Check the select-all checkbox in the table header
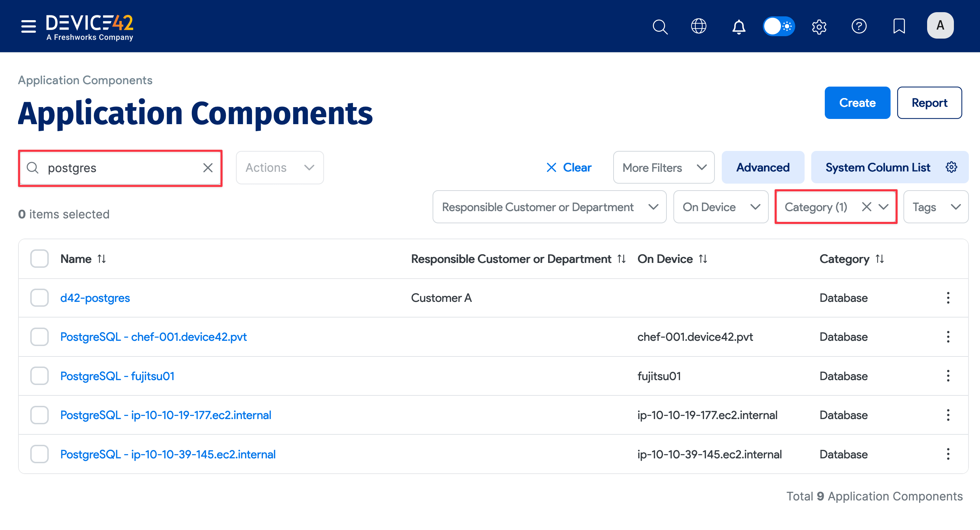Image resolution: width=980 pixels, height=530 pixels. point(39,258)
